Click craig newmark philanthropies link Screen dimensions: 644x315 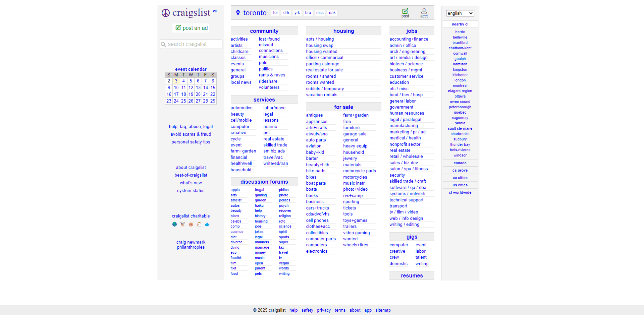click(x=191, y=245)
